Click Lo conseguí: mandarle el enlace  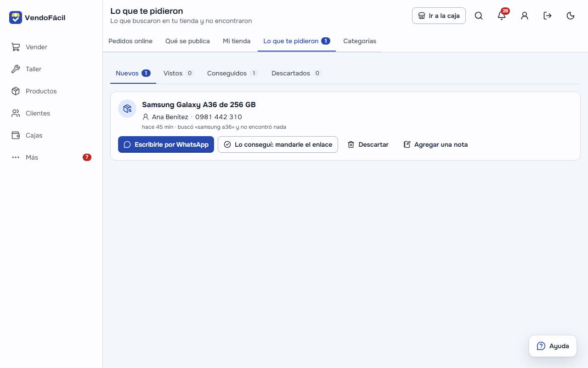click(x=278, y=144)
